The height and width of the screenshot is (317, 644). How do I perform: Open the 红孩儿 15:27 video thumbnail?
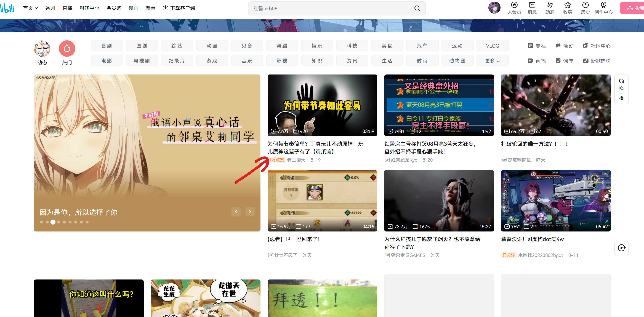(x=439, y=201)
